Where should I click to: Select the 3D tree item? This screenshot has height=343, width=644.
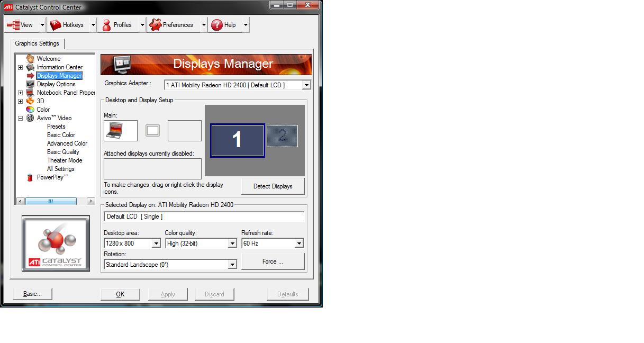click(41, 101)
